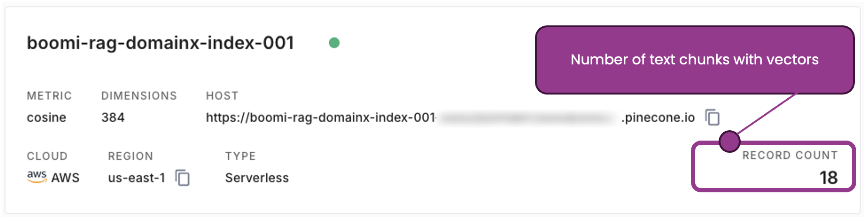This screenshot has width=868, height=221.
Task: Click the green index status dot
Action: (334, 43)
